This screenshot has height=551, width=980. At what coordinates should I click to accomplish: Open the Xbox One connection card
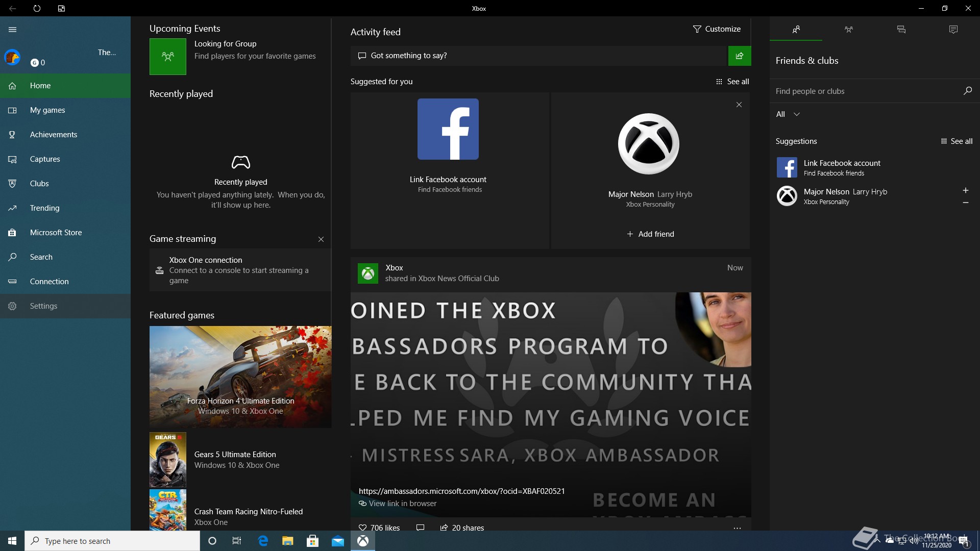point(240,270)
